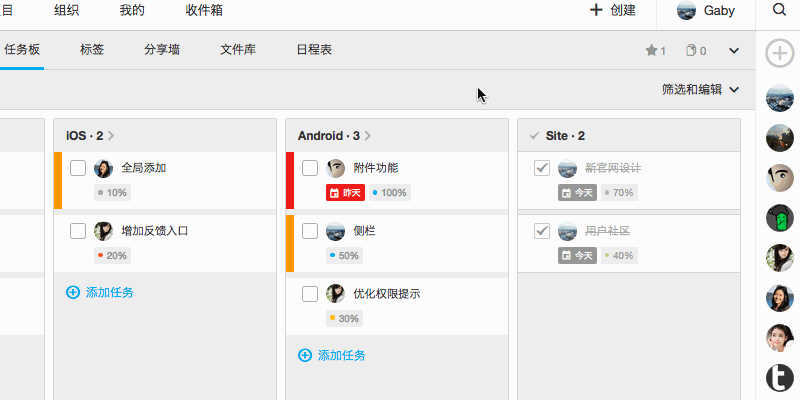Switch to the 日程表 tab

[314, 50]
